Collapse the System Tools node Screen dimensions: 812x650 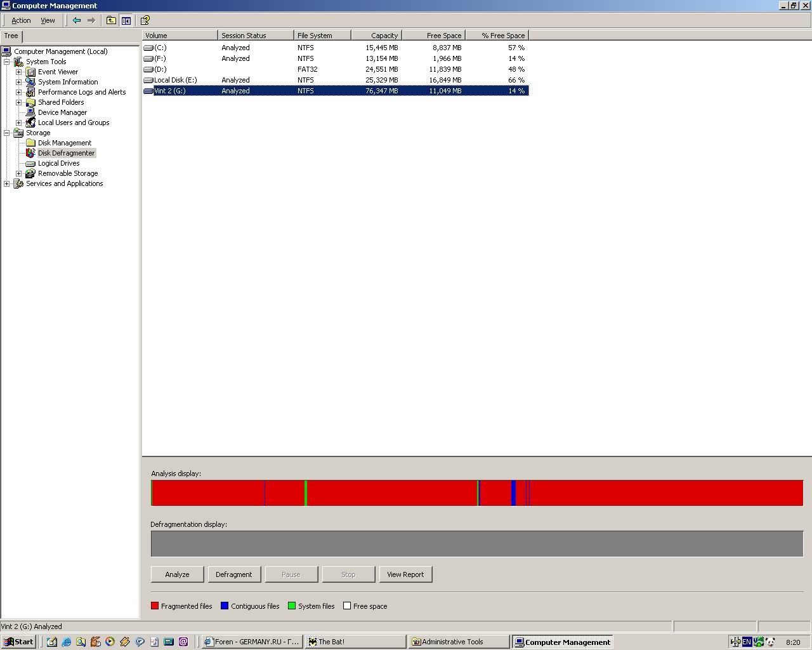(7, 62)
